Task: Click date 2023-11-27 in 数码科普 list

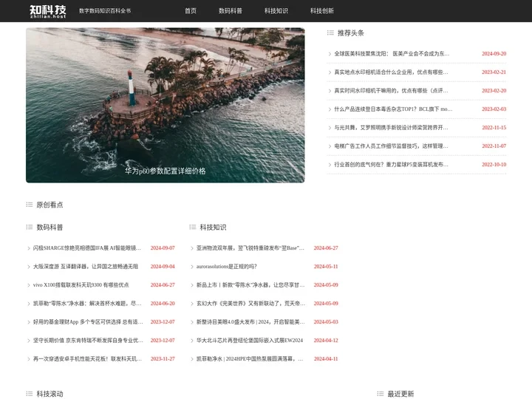Action: (x=163, y=358)
